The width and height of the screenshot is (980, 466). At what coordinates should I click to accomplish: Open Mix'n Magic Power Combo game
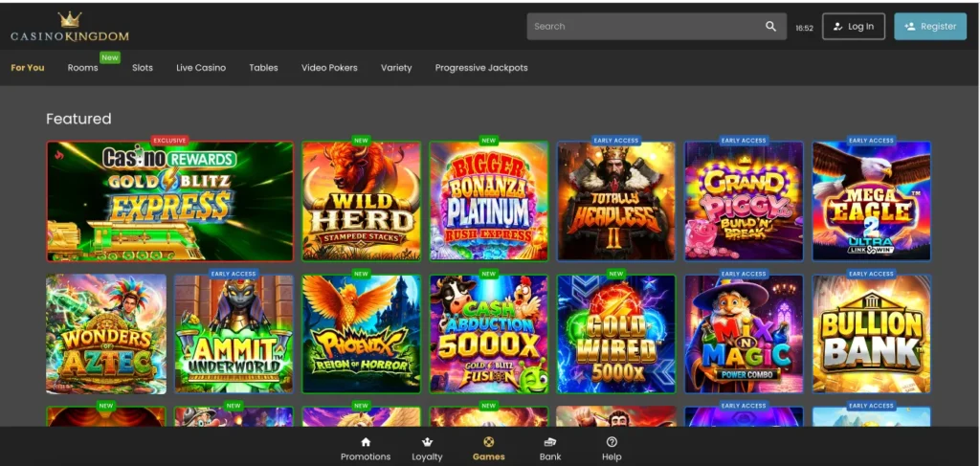tap(744, 334)
